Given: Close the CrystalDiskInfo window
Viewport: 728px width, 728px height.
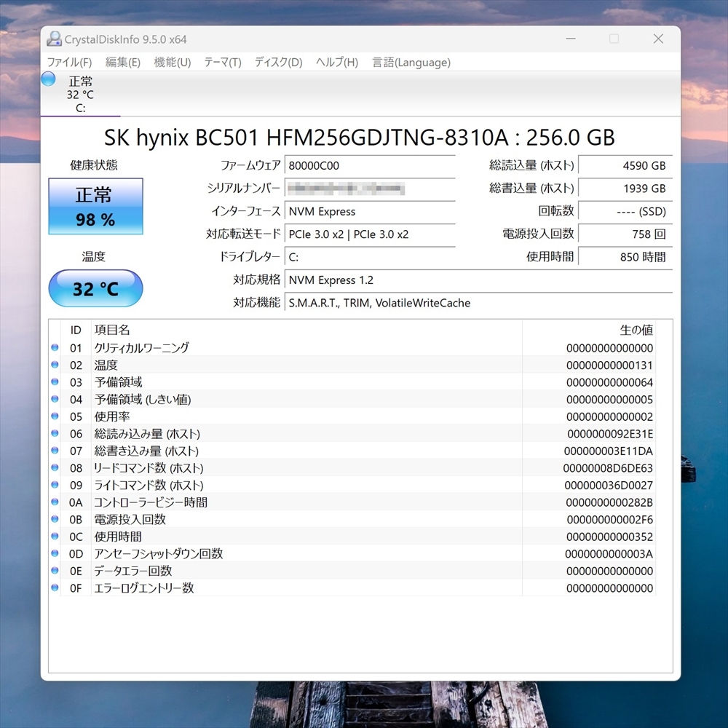Looking at the screenshot, I should point(658,39).
